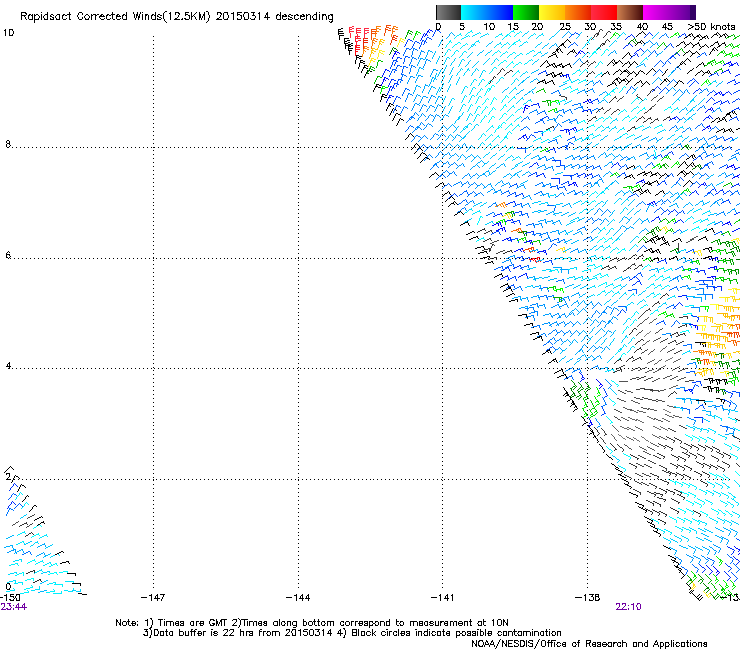Click the red 30-35 knots color band
This screenshot has height=650, width=740.
pos(604,12)
